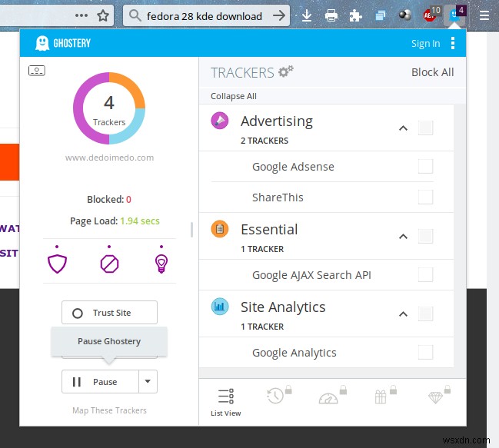Image resolution: width=499 pixels, height=448 pixels.
Task: Click the Smart Blocking lightbulb icon
Action: (161, 264)
